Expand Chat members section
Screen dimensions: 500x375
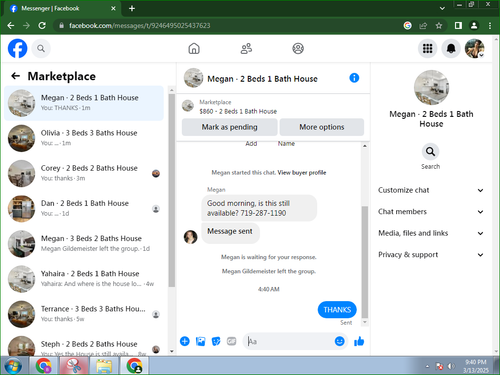(x=430, y=212)
